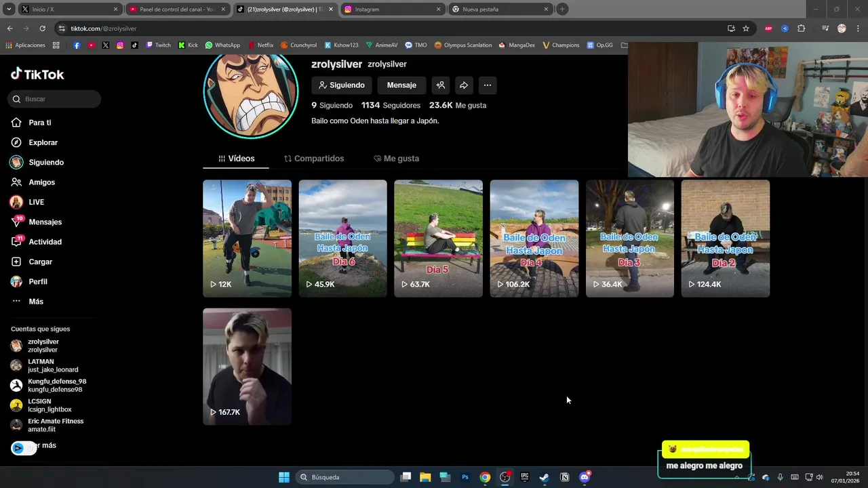Open the Día 3 video thumbnail

(630, 239)
